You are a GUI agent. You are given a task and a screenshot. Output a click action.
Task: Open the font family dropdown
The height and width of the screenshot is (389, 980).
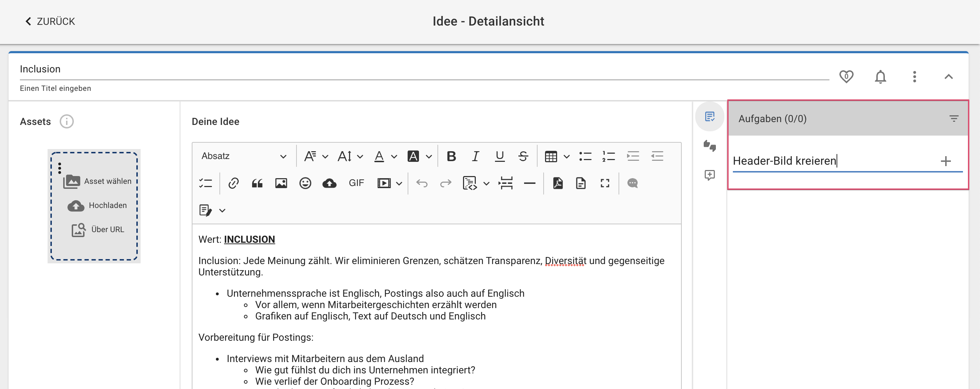click(x=316, y=156)
